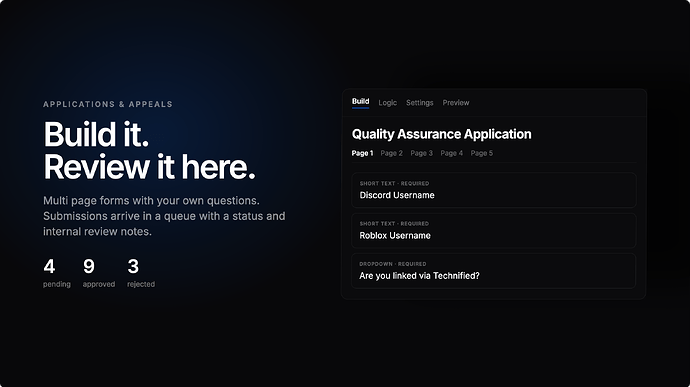Screen dimensions: 690x387
Task: Select the Discord Username question card
Action: 494,190
